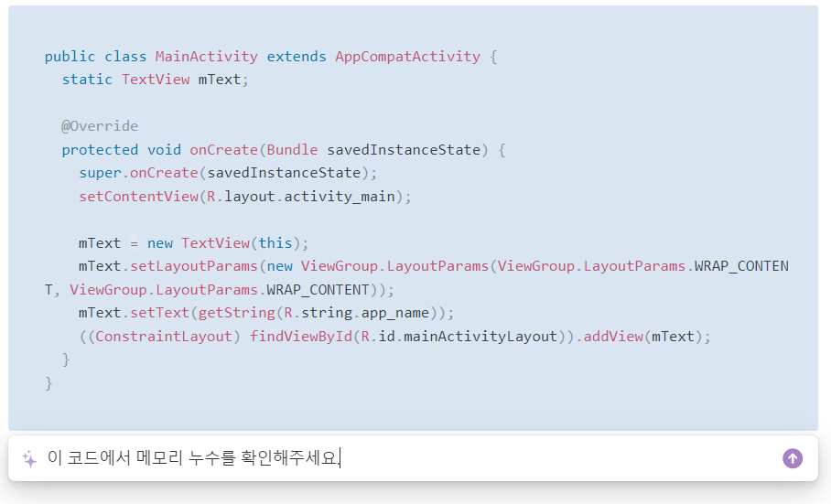Click 'setText' method call
The image size is (831, 504).
(x=160, y=313)
